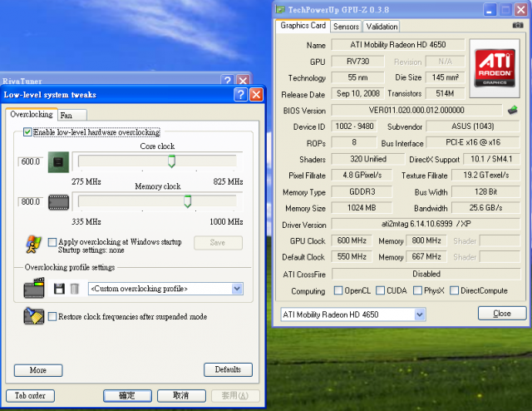Screen dimensions: 532x411
Task: Click the DirectX Support 10.1 / SM4.1 field
Action: coord(490,159)
